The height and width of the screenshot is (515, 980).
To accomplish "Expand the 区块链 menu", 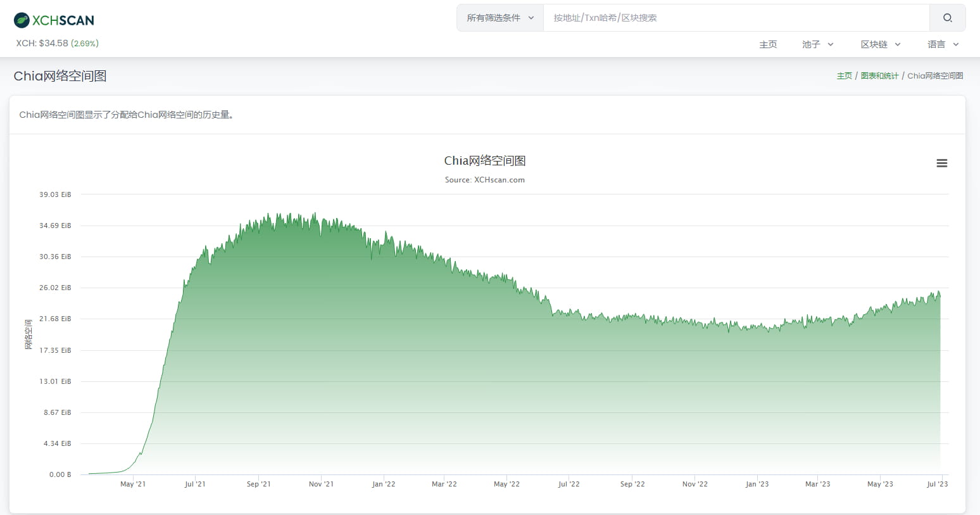I will [880, 44].
